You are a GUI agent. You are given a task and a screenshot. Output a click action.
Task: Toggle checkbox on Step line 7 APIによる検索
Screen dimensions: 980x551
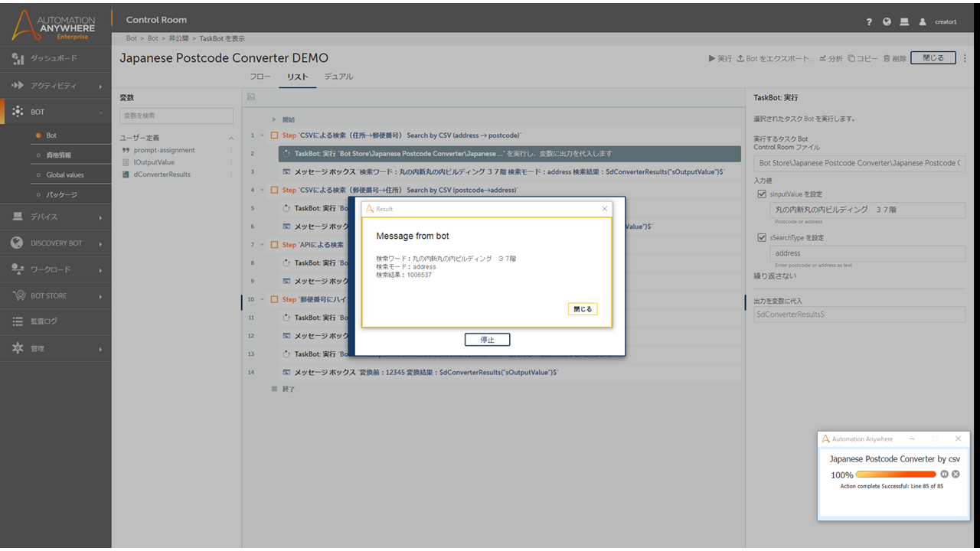tap(275, 245)
